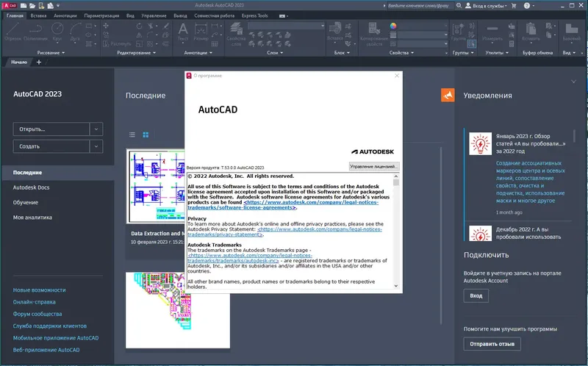Select the Начало document tab
The image size is (588, 366).
click(19, 62)
